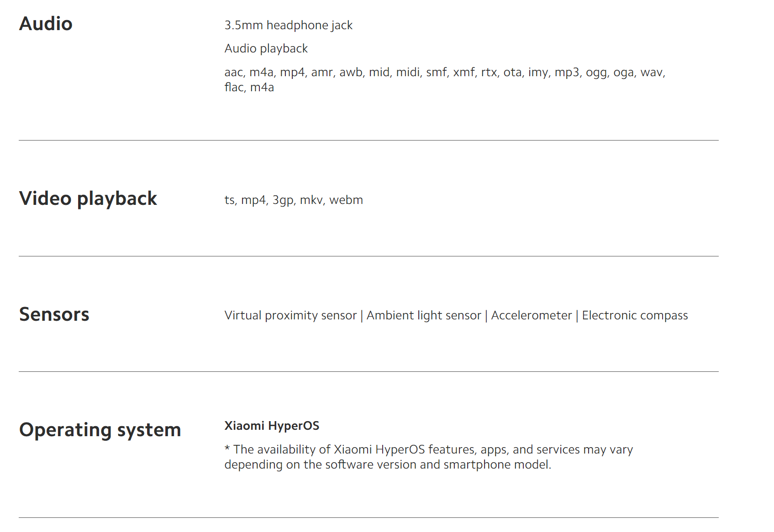Click the Audio section heading
The image size is (774, 532).
click(x=46, y=24)
